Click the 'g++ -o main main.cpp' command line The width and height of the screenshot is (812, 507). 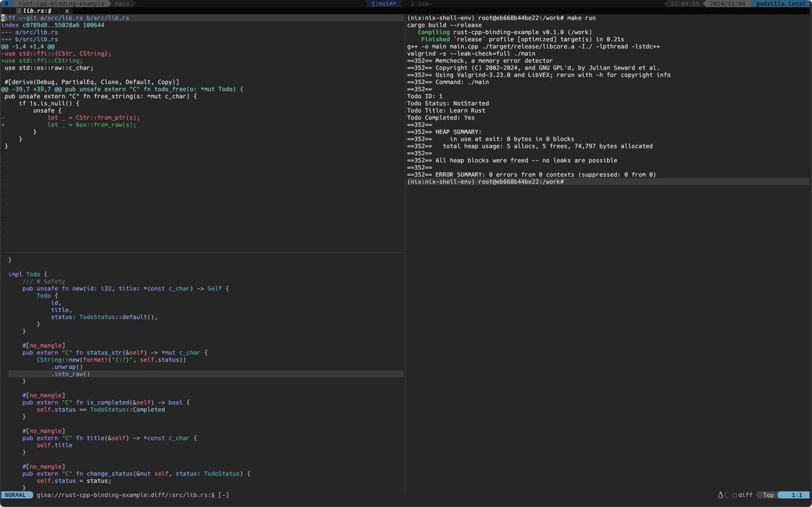(x=534, y=46)
